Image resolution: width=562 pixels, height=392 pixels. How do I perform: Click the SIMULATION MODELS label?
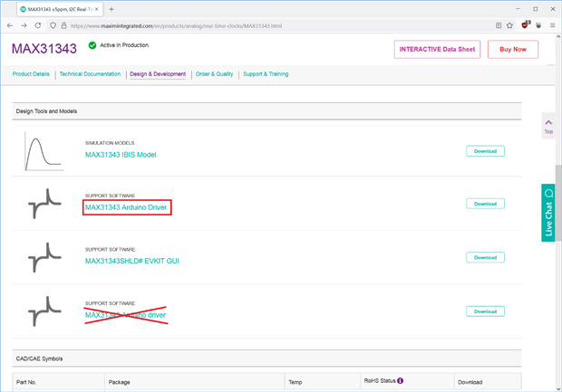pos(110,143)
